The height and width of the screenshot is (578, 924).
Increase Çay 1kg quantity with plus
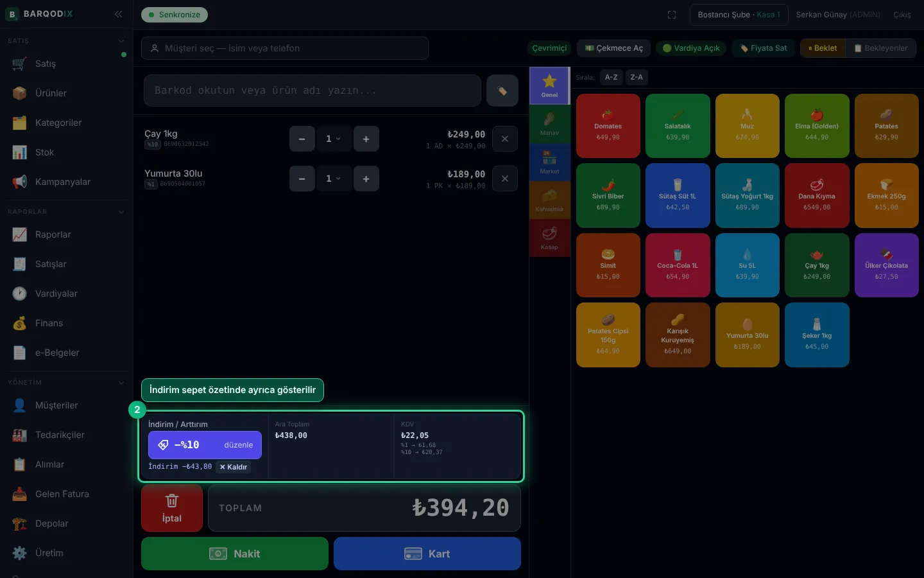click(366, 139)
